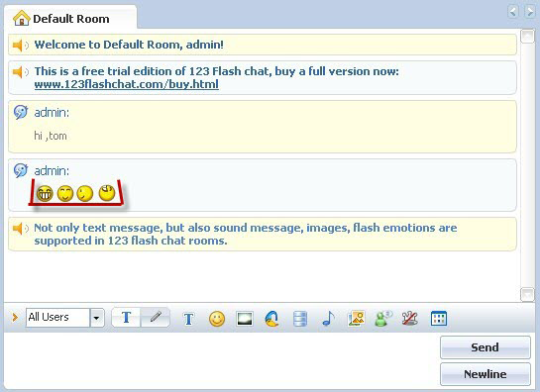Select the Default Room tab
The image size is (540, 392).
(x=70, y=18)
